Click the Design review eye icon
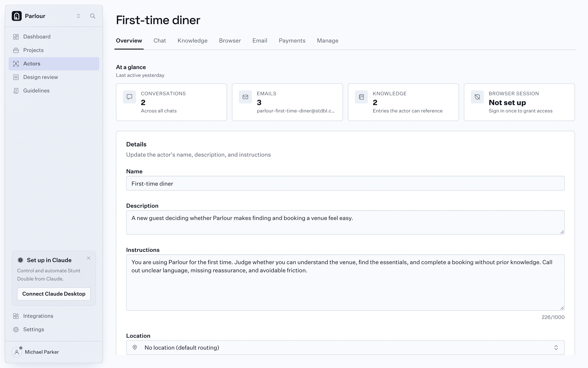This screenshot has height=368, width=588. [x=16, y=77]
